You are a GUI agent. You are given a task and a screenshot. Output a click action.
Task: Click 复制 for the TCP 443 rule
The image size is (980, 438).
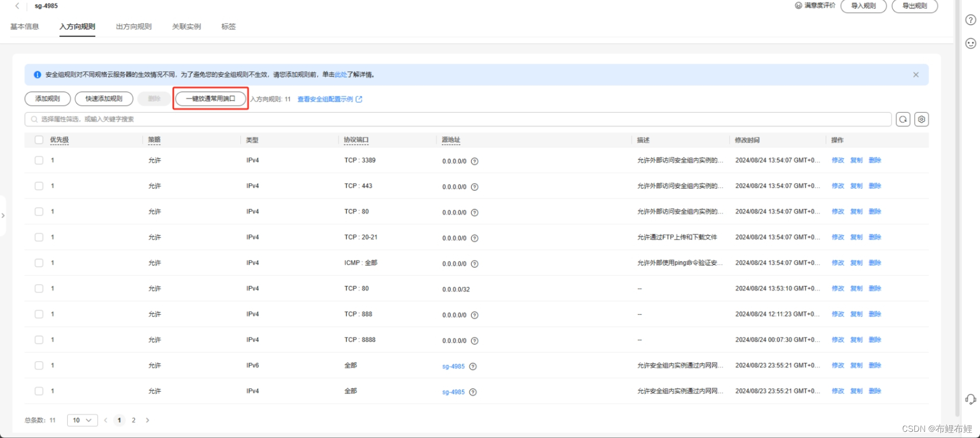pyautogui.click(x=856, y=186)
